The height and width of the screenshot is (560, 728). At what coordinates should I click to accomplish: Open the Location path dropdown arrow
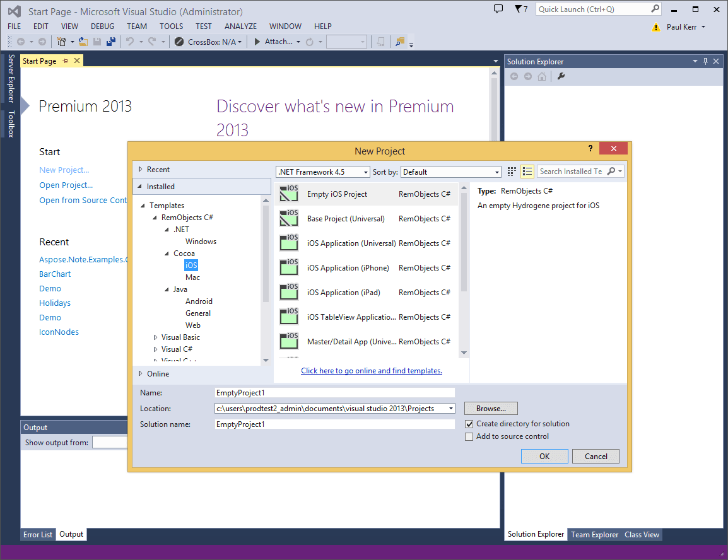click(451, 409)
